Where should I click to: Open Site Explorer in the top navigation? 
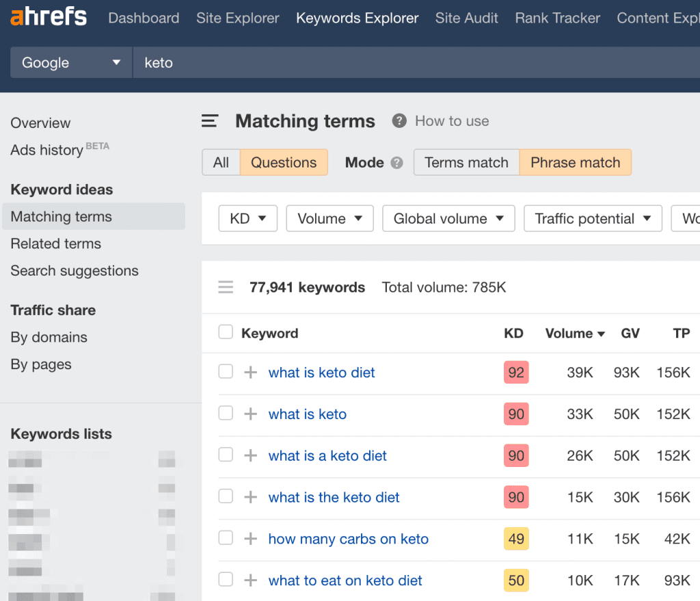(237, 18)
